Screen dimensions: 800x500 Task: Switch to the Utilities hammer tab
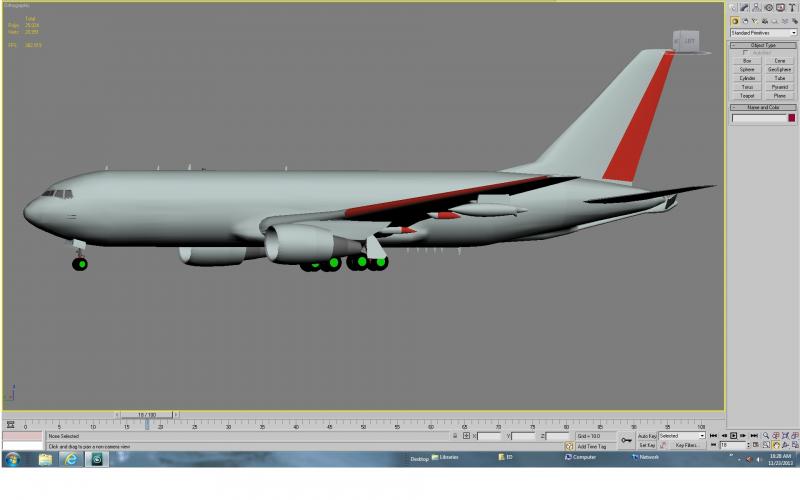tap(793, 8)
